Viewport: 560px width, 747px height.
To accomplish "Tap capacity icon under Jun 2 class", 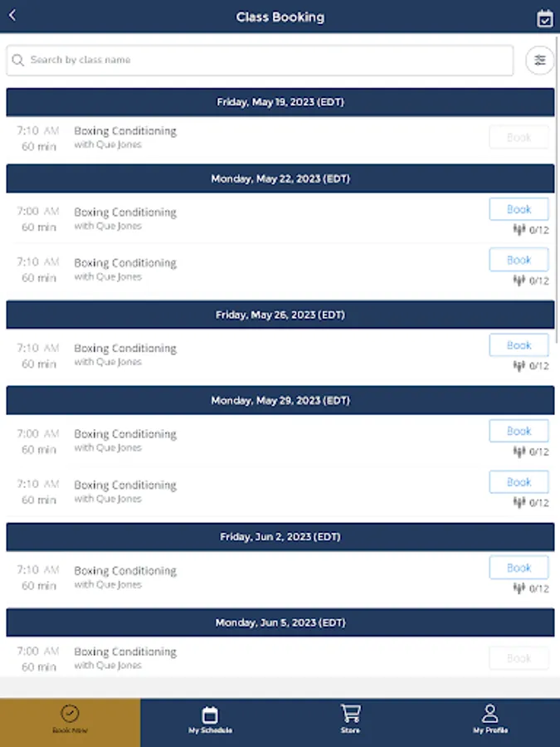I will [519, 588].
